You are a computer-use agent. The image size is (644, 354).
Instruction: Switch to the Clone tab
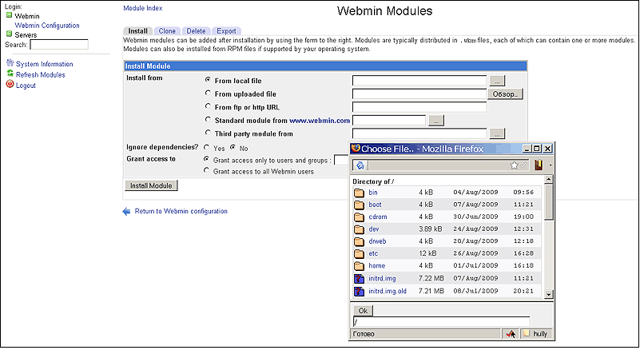(x=167, y=31)
